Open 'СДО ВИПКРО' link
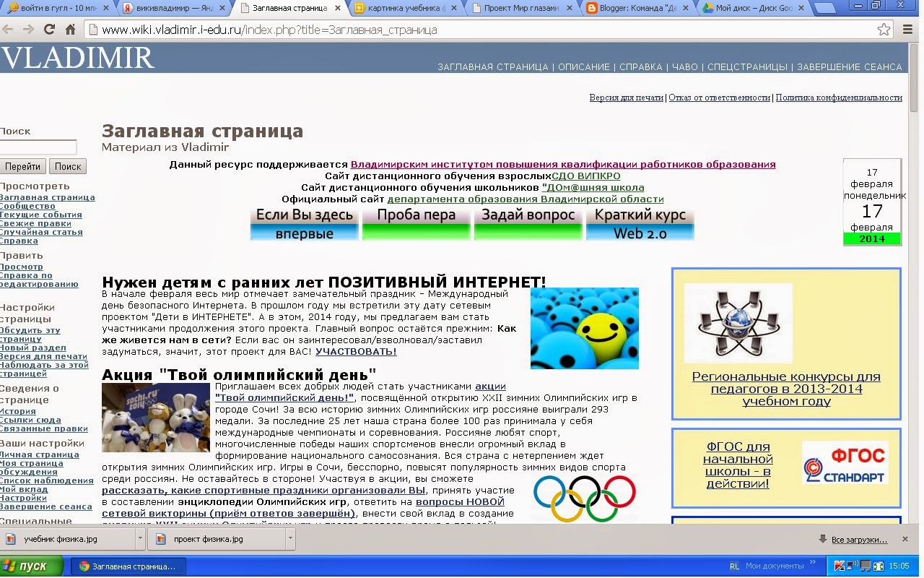This screenshot has width=924, height=578. (585, 176)
